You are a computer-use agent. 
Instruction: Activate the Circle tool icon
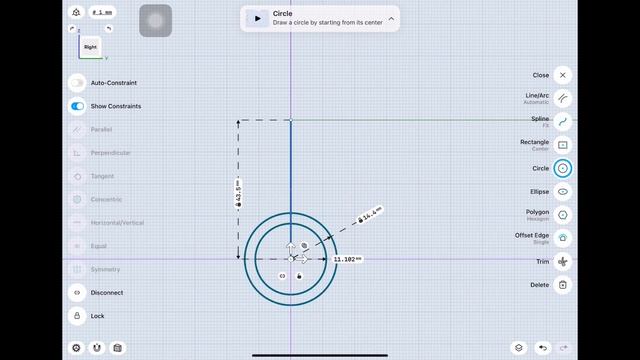click(562, 168)
